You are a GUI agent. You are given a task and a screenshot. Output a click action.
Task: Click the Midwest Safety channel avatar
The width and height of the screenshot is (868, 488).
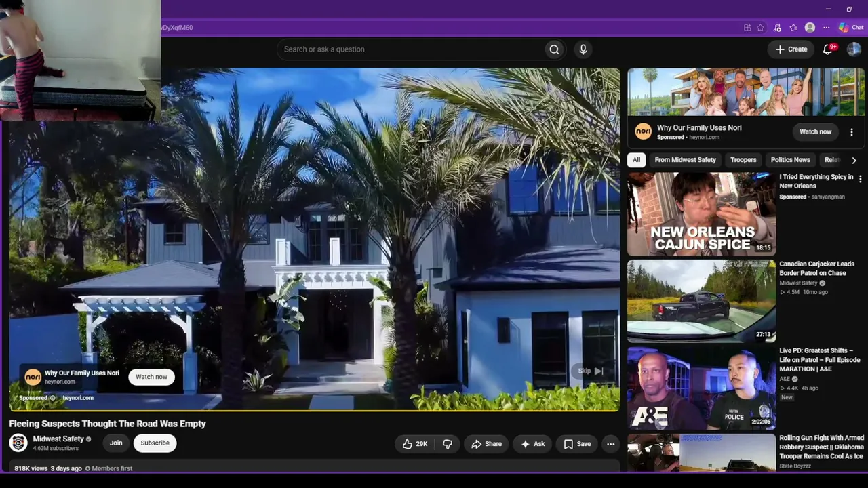(18, 443)
